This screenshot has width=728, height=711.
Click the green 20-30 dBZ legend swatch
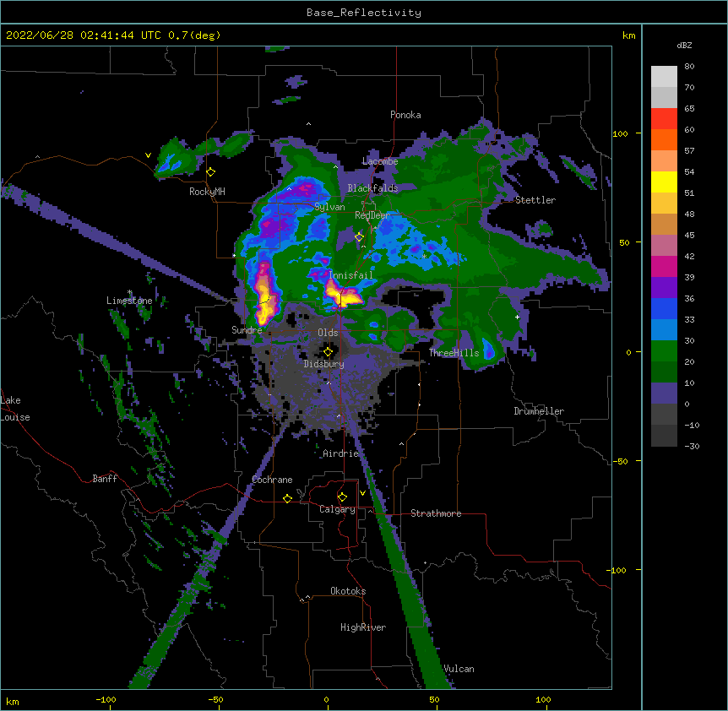point(664,351)
